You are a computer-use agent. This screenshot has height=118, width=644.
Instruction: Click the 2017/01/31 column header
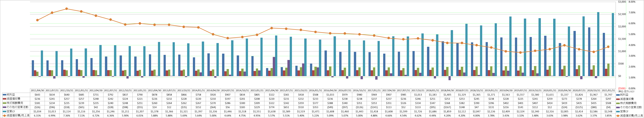(374, 90)
